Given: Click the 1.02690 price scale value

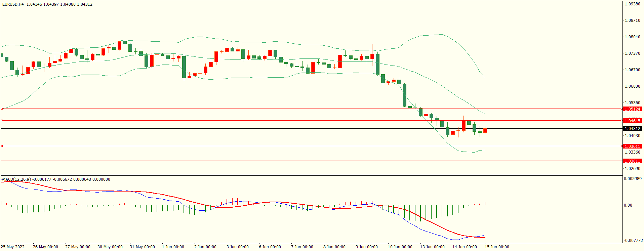Looking at the screenshot, I should tap(632, 169).
